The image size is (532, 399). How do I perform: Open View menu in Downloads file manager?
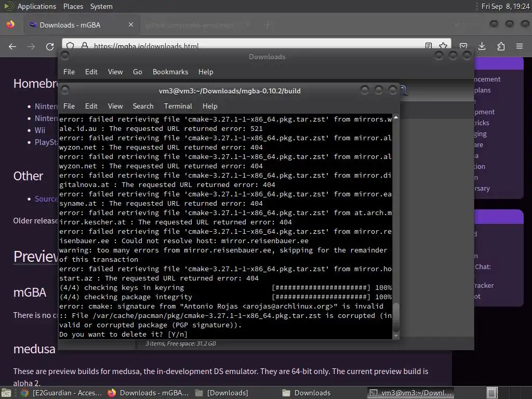[115, 72]
